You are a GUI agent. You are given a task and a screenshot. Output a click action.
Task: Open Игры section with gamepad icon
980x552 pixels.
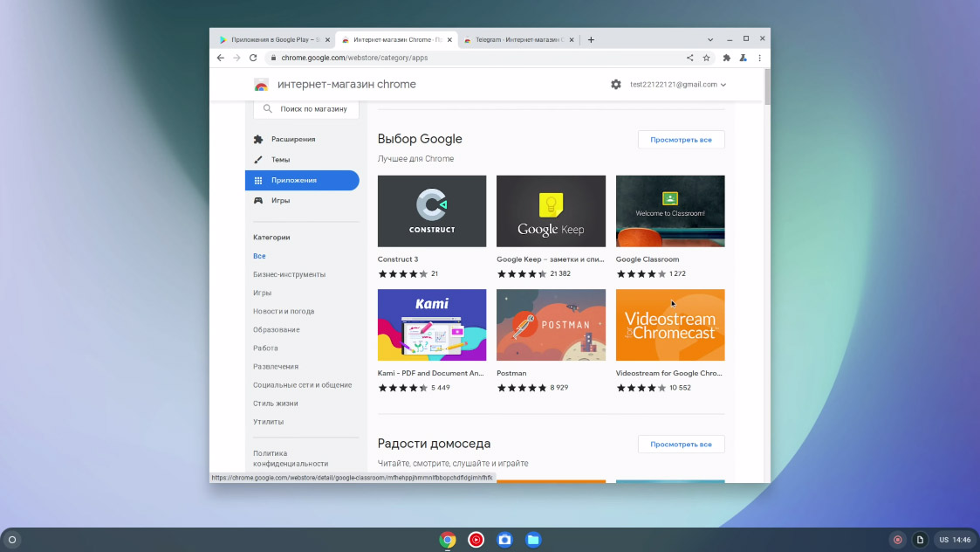pos(302,200)
